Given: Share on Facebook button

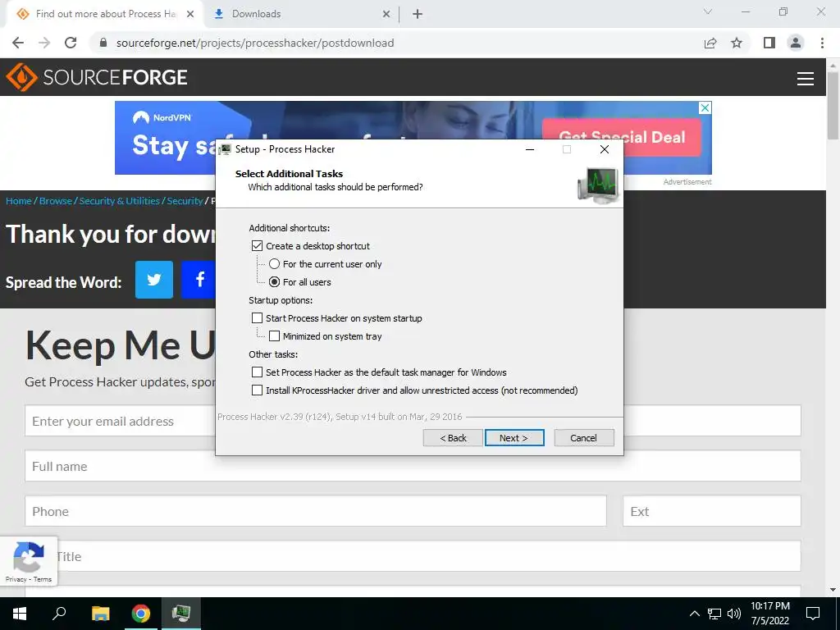Looking at the screenshot, I should click(x=199, y=279).
